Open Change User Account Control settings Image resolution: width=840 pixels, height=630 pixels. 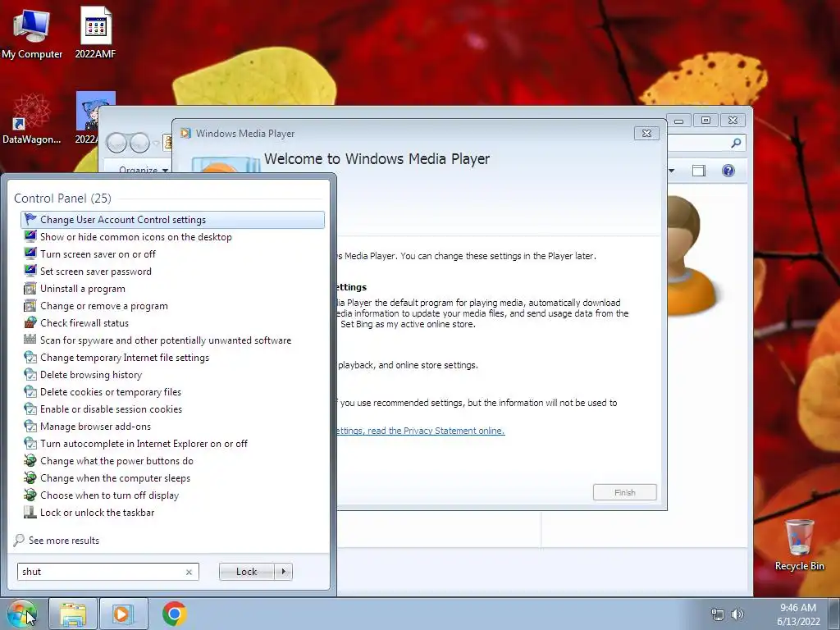pos(172,220)
